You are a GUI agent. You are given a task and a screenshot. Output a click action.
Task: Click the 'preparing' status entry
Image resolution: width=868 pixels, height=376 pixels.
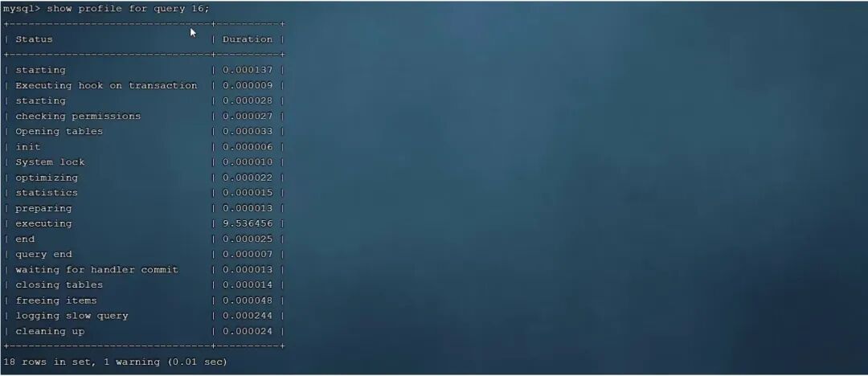[x=43, y=208]
